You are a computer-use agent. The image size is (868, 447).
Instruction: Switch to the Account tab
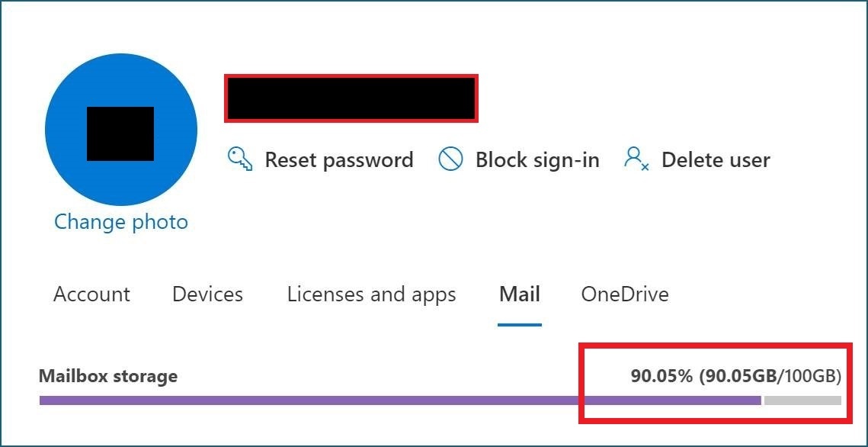pos(91,294)
